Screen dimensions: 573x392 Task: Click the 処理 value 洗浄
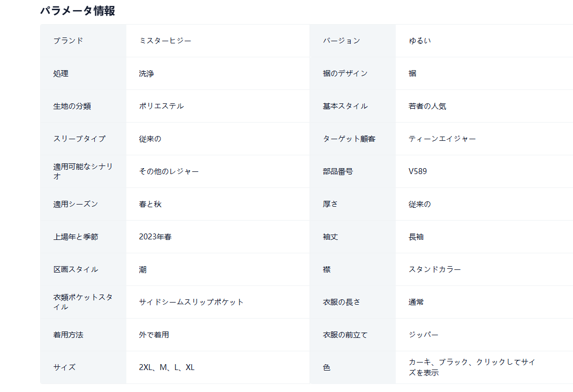pyautogui.click(x=146, y=73)
